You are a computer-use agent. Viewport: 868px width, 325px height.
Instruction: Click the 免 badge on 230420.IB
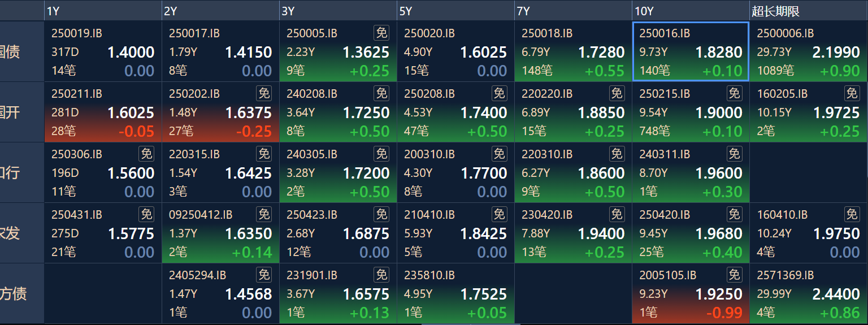617,214
